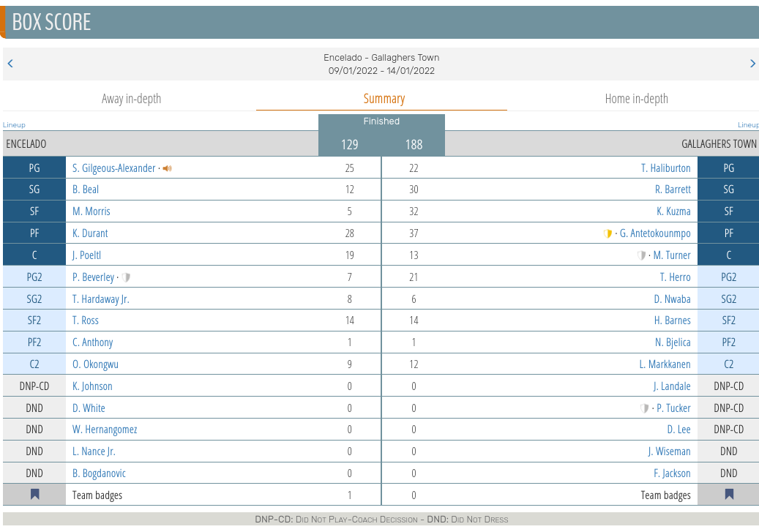Click D. Lee player name

click(679, 430)
